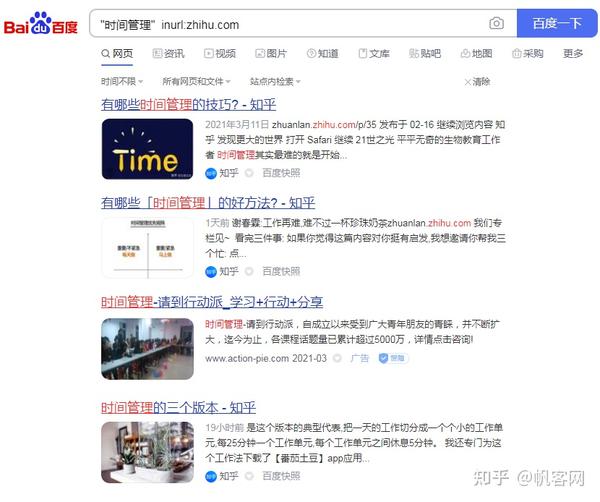Expand the 时间不限 filter dropdown
The height and width of the screenshot is (502, 600).
[x=122, y=81]
